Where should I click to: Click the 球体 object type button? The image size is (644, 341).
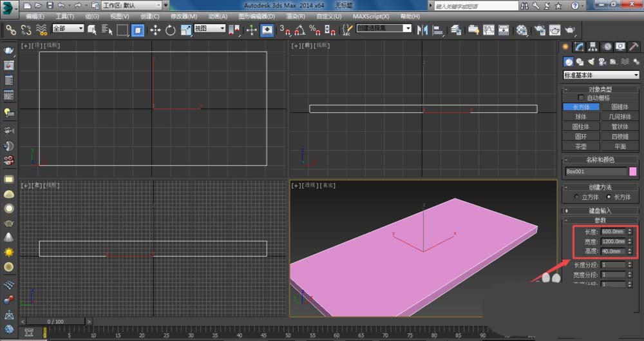(581, 117)
